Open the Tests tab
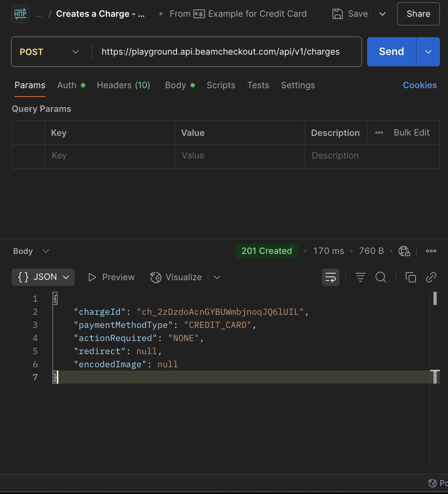The height and width of the screenshot is (494, 448). click(x=258, y=85)
